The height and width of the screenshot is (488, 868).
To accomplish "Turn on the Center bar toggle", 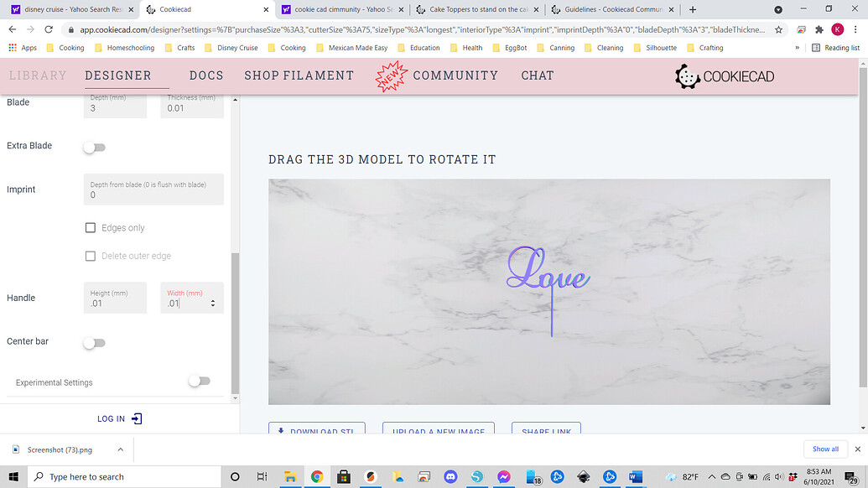I will click(94, 342).
